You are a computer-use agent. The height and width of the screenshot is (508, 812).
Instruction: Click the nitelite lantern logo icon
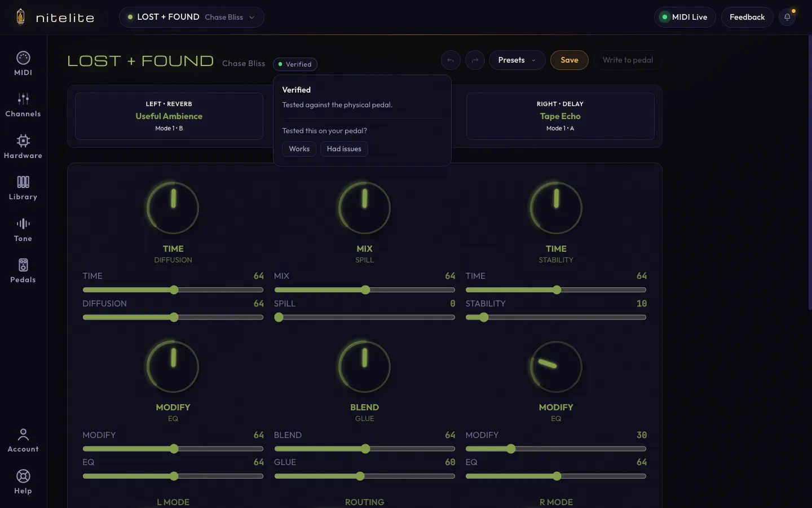tap(21, 17)
